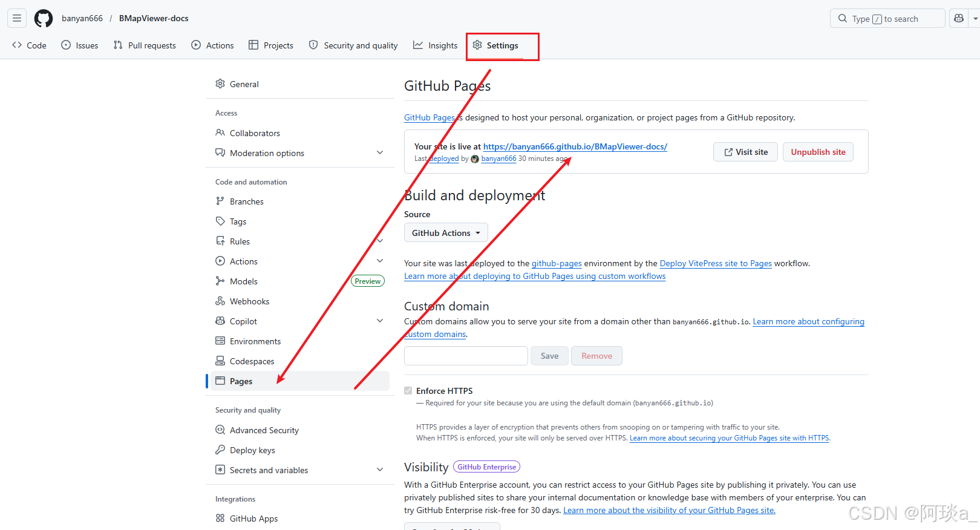
Task: Click the Advanced Security shield-search icon
Action: (x=220, y=430)
